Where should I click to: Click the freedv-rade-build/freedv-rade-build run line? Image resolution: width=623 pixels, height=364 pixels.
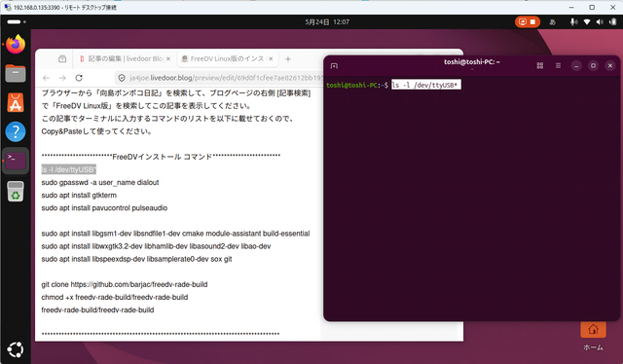pos(97,309)
